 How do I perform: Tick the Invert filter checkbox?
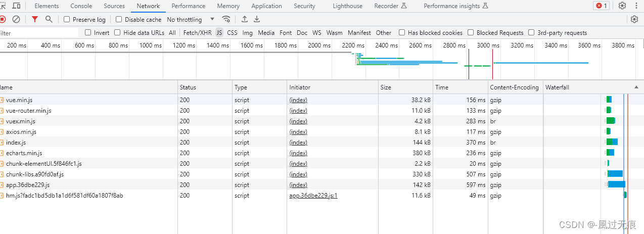(88, 32)
